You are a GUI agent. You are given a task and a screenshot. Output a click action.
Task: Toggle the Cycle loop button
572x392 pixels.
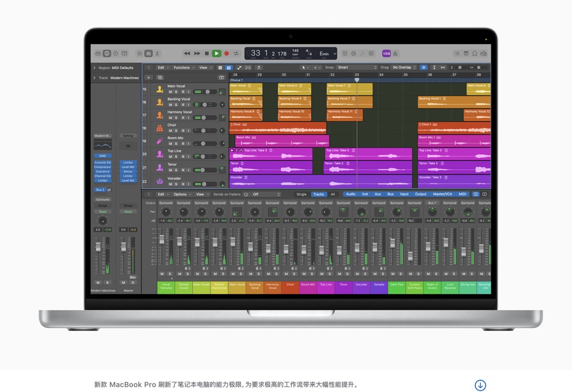(236, 54)
